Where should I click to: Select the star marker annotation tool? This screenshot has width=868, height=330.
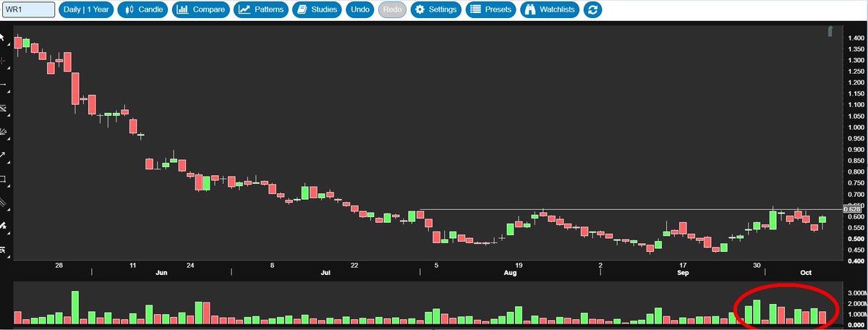4,226
